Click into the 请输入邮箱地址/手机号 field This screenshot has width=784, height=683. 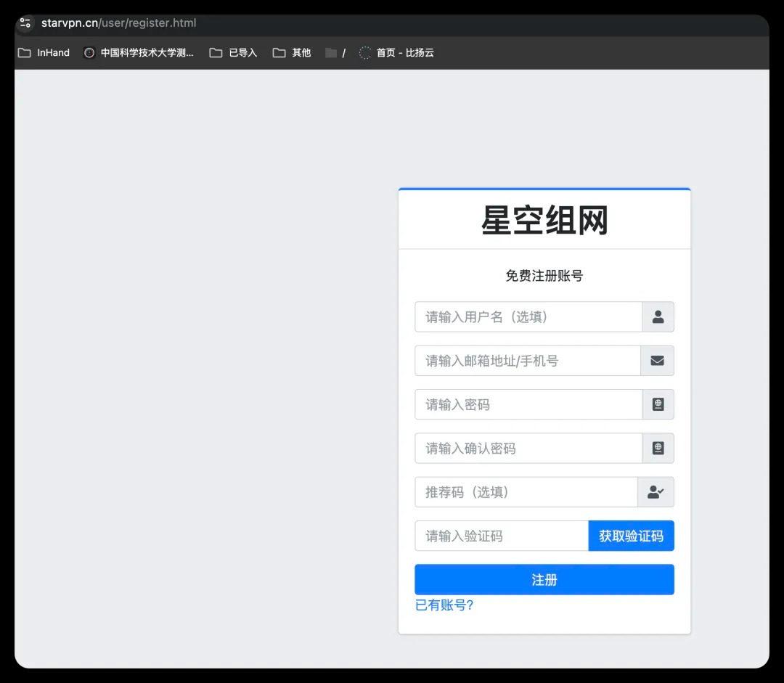click(x=527, y=361)
